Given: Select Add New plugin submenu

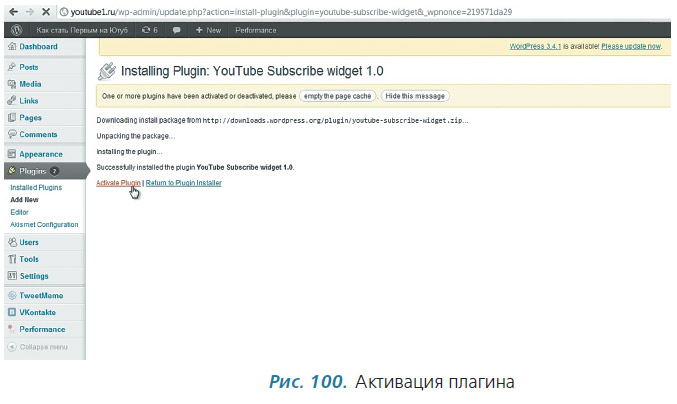Looking at the screenshot, I should pyautogui.click(x=24, y=200).
